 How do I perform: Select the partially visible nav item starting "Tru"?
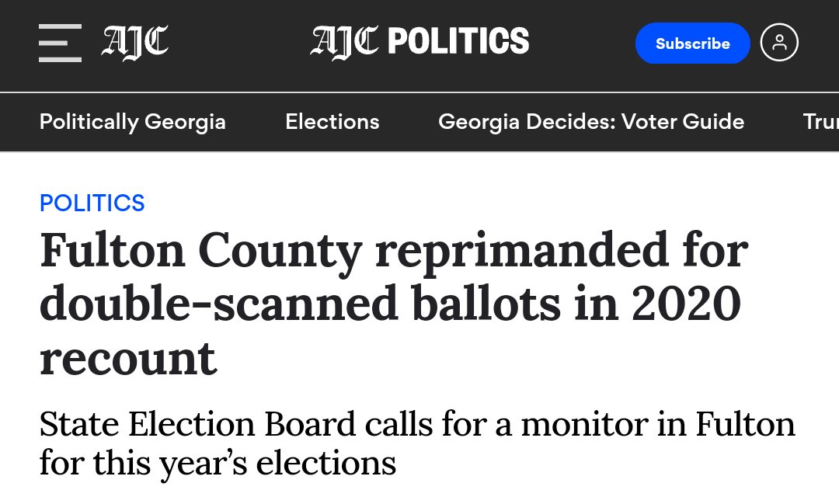pyautogui.click(x=820, y=122)
